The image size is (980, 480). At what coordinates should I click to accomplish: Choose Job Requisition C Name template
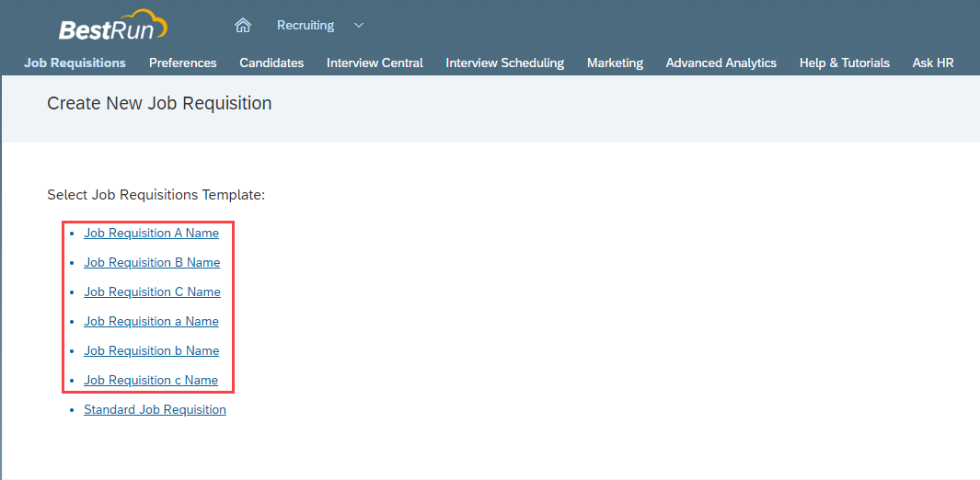pos(152,292)
